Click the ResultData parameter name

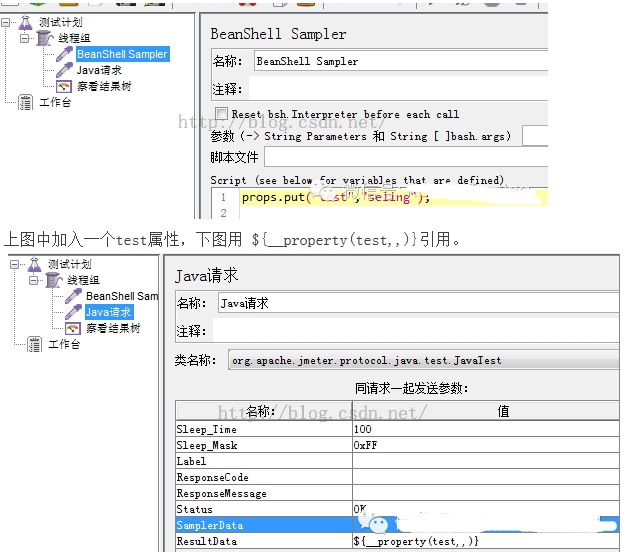point(264,541)
